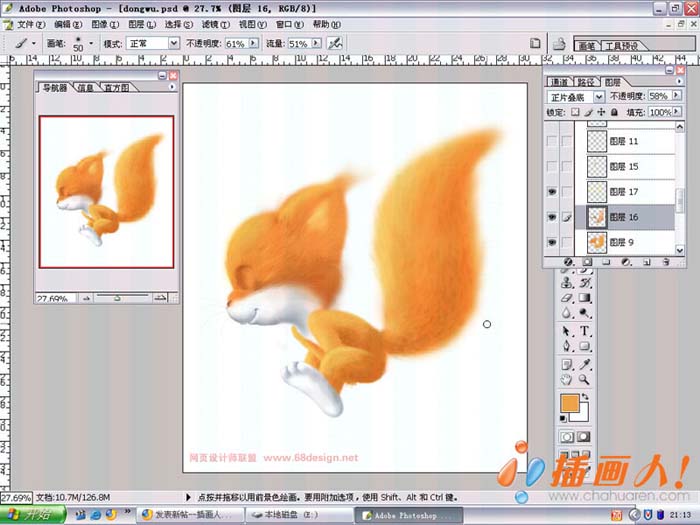
Task: Open the layer 不透明度 58% slider arrow
Action: [677, 96]
